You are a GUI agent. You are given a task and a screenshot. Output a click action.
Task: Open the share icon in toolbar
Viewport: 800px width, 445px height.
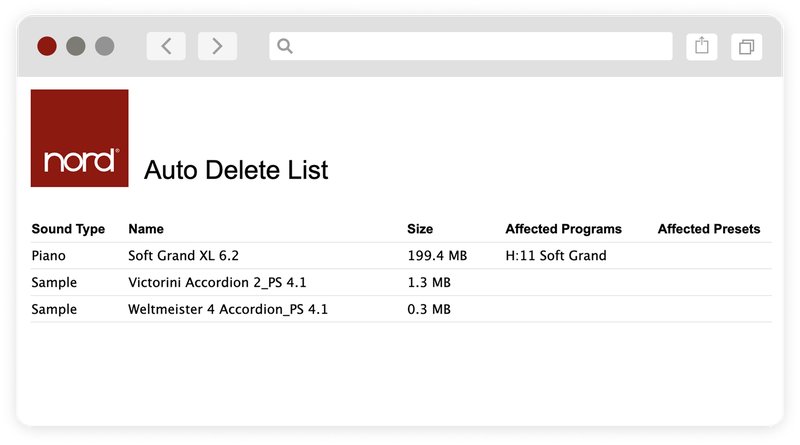tap(702, 46)
